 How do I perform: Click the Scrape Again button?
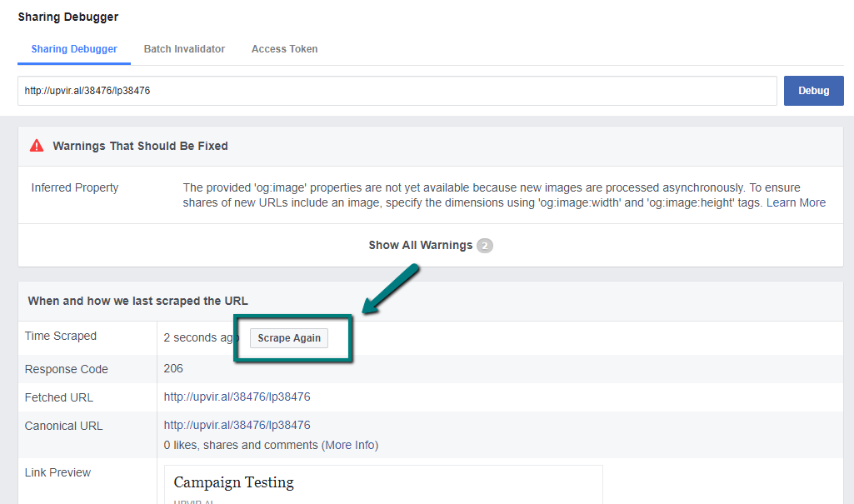point(289,338)
